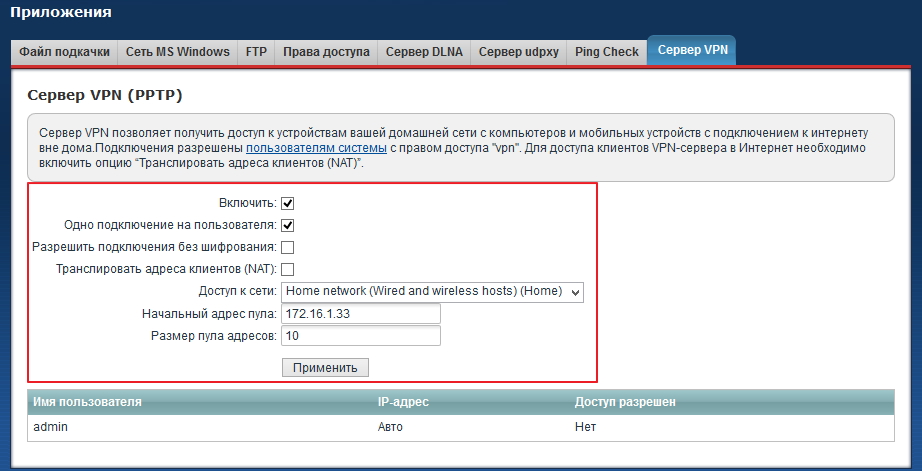The height and width of the screenshot is (471, 922).
Task: Open the FTP tab
Action: point(256,52)
